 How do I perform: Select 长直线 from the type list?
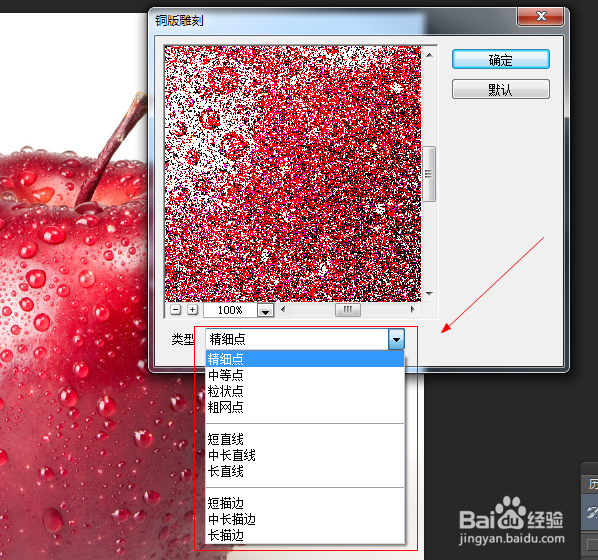click(305, 471)
